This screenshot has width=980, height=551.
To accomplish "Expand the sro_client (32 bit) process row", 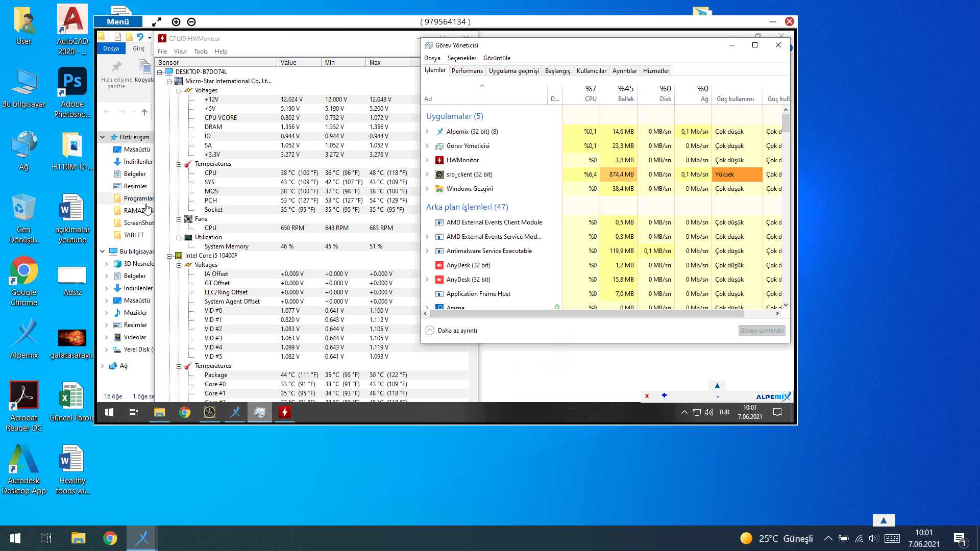I will (x=427, y=174).
